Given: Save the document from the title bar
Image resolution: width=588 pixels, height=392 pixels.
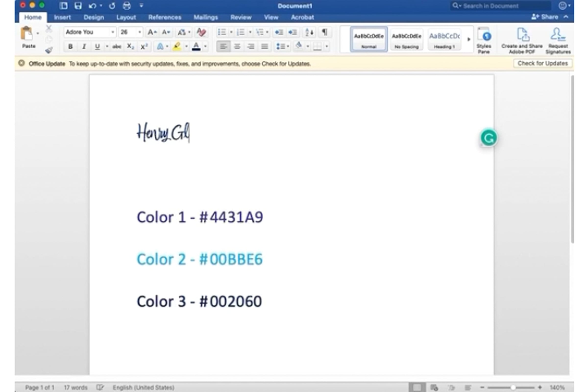Looking at the screenshot, I should [78, 6].
